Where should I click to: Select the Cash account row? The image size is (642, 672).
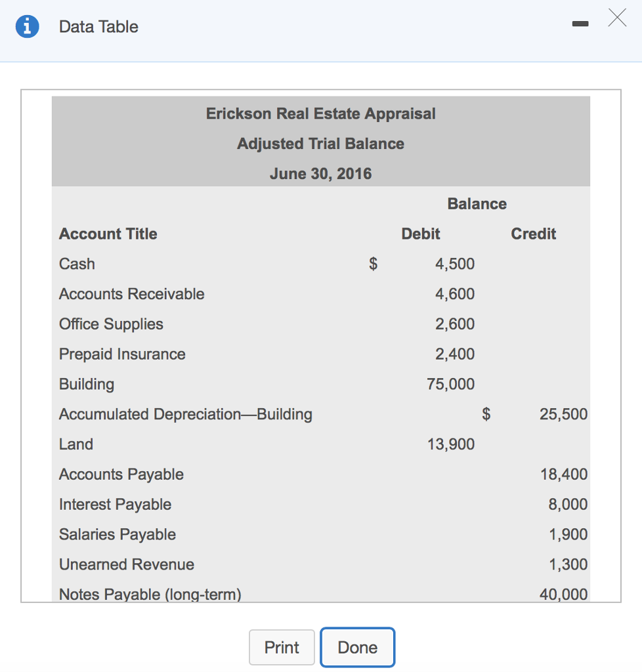(77, 264)
